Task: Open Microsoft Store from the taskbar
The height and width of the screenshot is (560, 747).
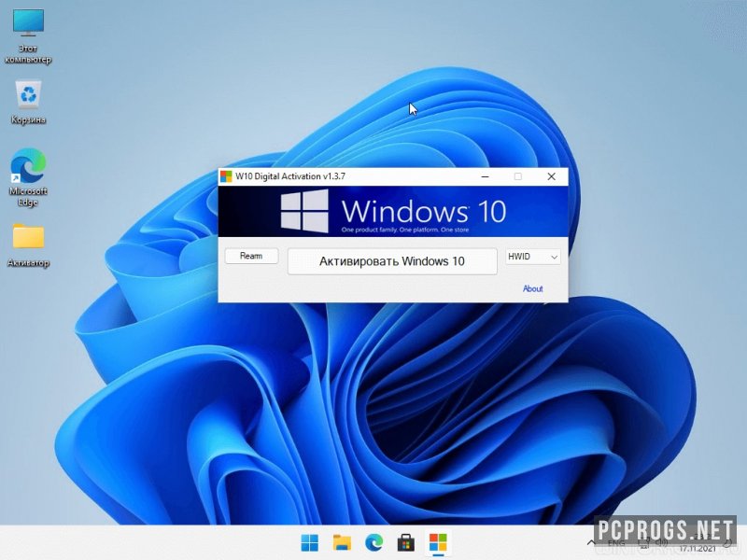Action: click(406, 542)
